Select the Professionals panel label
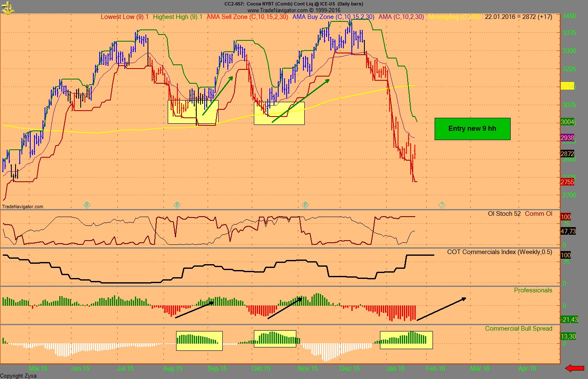Image resolution: width=588 pixels, height=379 pixels. [x=533, y=290]
